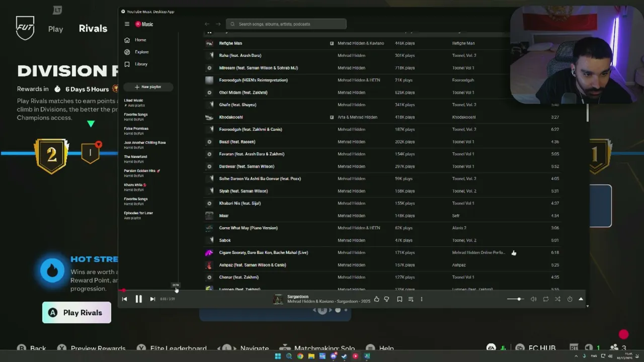Click the Sargardoon album art in player bar

pyautogui.click(x=278, y=299)
